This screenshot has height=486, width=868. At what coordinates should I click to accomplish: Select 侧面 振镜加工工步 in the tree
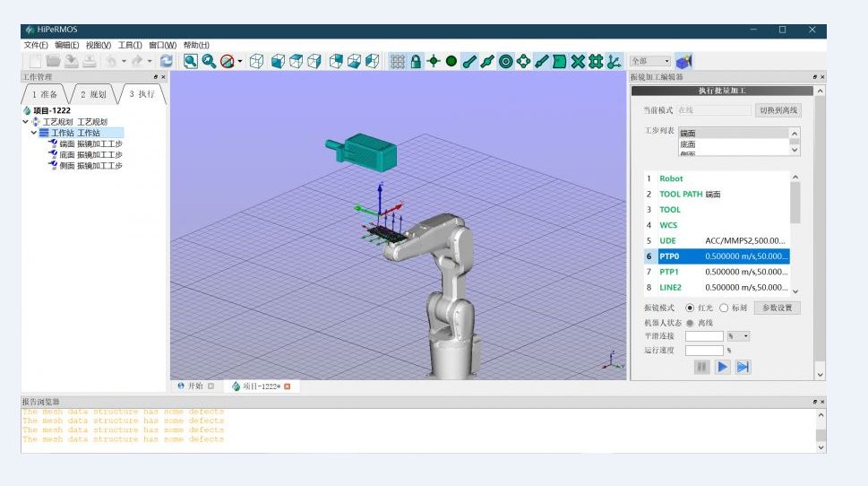point(90,166)
